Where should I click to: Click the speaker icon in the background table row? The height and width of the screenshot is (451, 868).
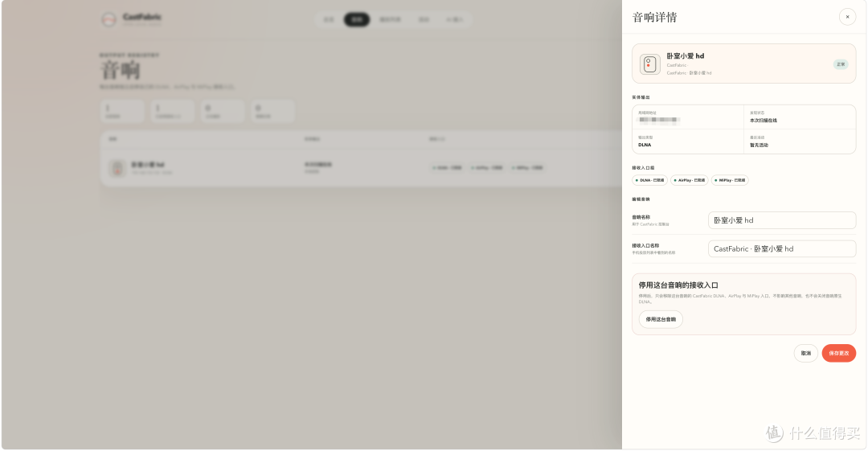(x=117, y=168)
